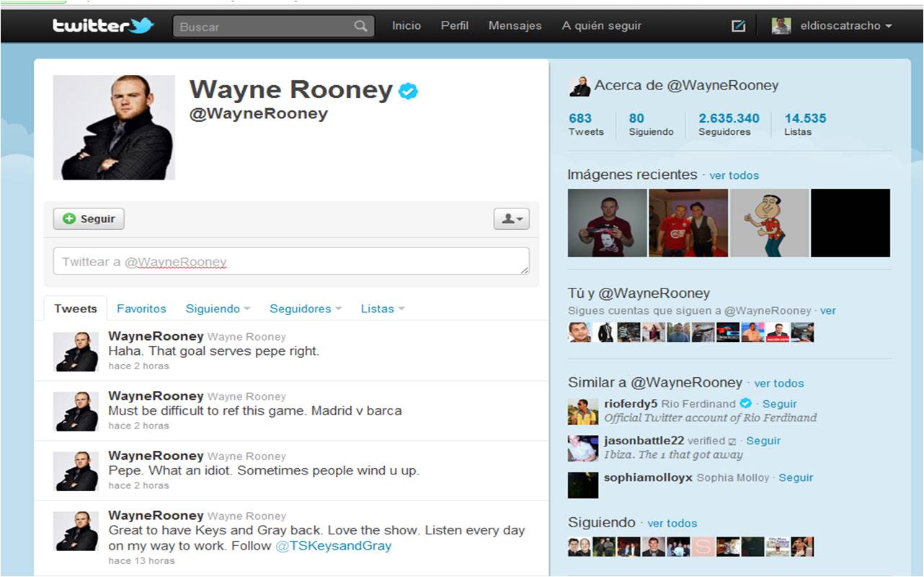
Task: Click sophiamolloyx's avatar
Action: (582, 485)
